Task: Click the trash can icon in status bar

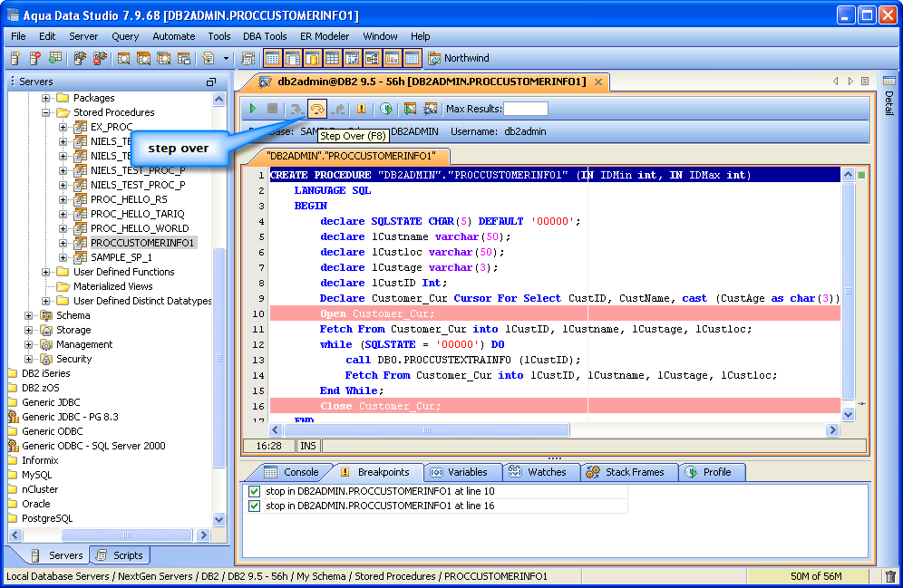Action: 890,576
